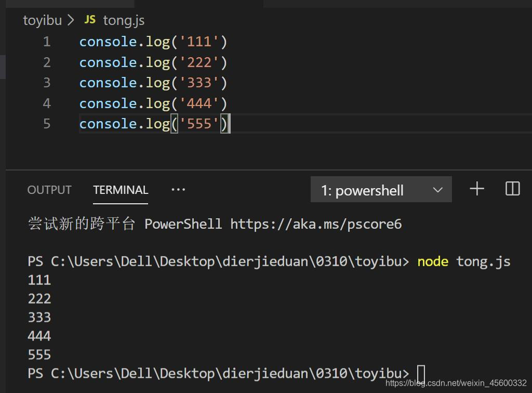Click the breadcrumb chevron after toyibu
532x393 pixels.
click(x=71, y=20)
